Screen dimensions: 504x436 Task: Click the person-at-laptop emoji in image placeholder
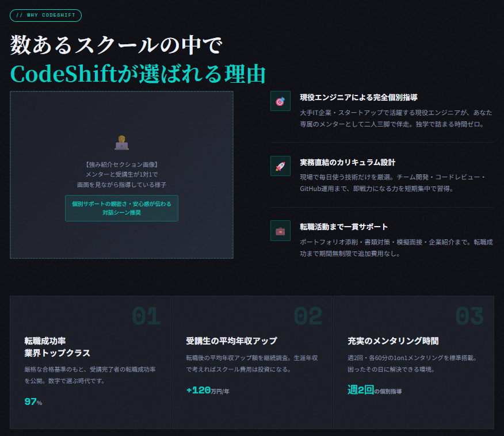click(x=121, y=143)
